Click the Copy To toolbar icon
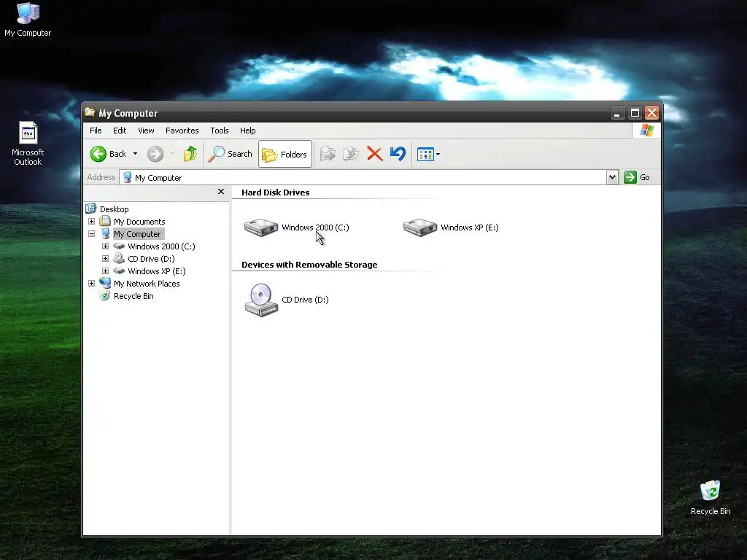747x560 pixels. pos(351,154)
